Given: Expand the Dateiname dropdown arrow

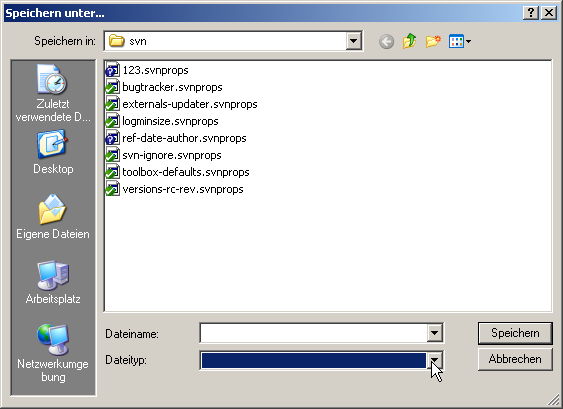Looking at the screenshot, I should (x=434, y=333).
